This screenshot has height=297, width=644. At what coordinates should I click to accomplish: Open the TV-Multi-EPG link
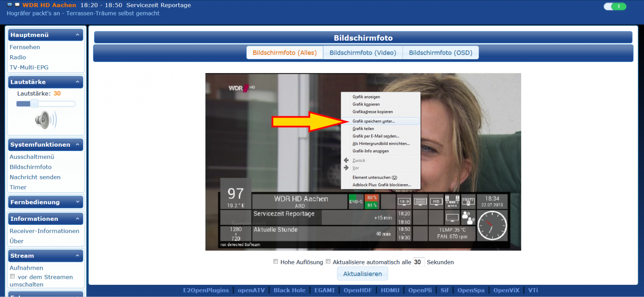(29, 67)
